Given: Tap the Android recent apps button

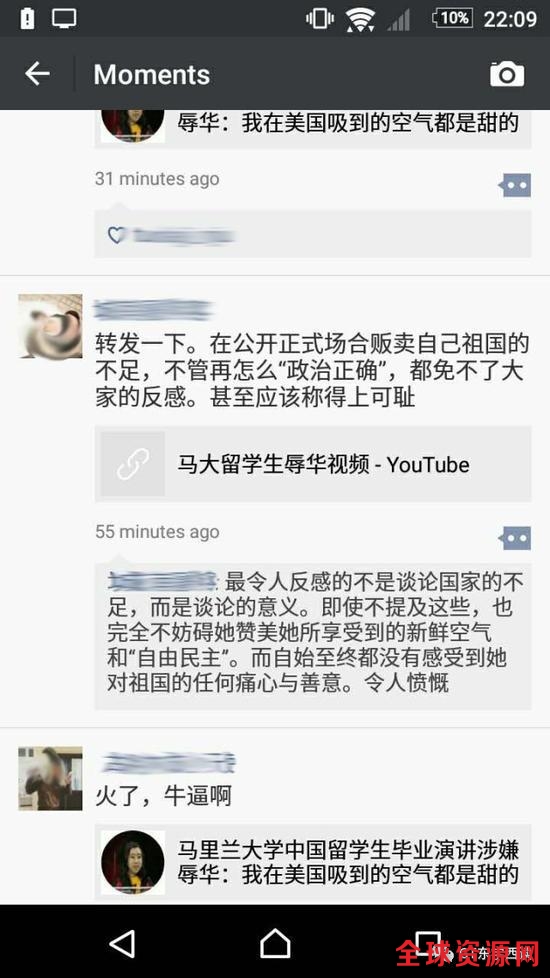Looking at the screenshot, I should point(428,944).
